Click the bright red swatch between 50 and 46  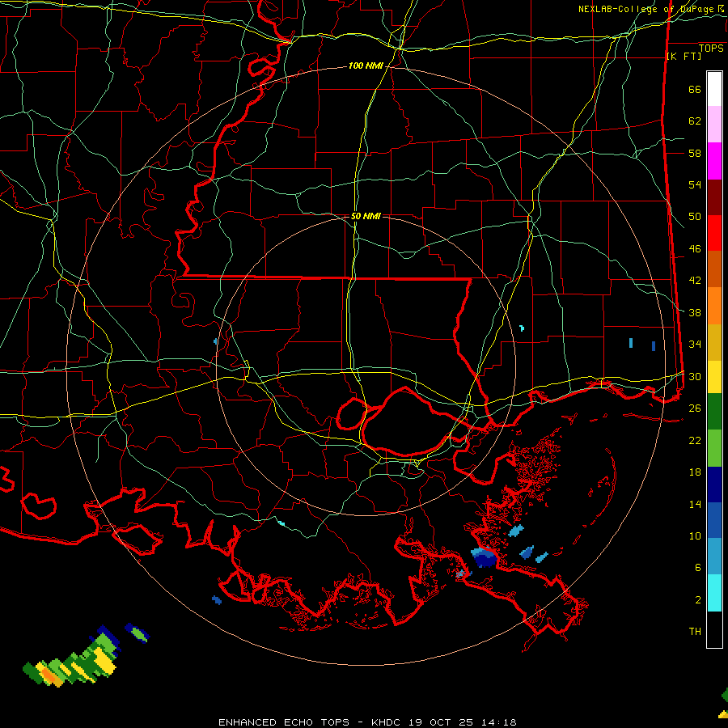tap(714, 233)
